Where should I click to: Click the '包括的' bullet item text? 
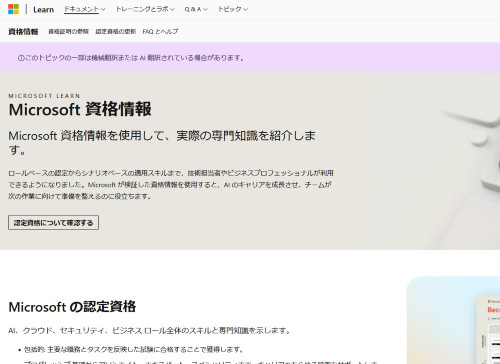134,349
